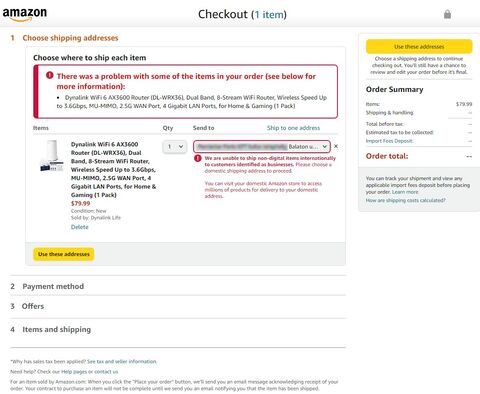
Task: Open See tax and seller information link
Action: (x=122, y=361)
